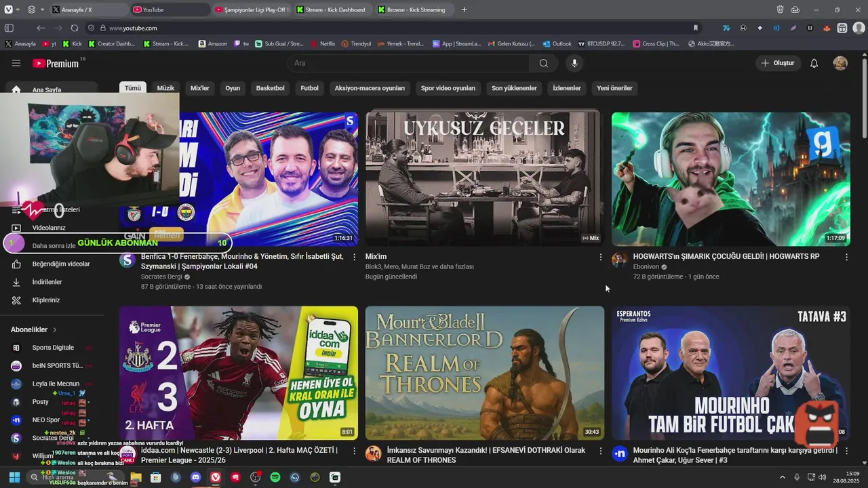Open more options for Benfica-Fenerbahçe video

tap(354, 258)
